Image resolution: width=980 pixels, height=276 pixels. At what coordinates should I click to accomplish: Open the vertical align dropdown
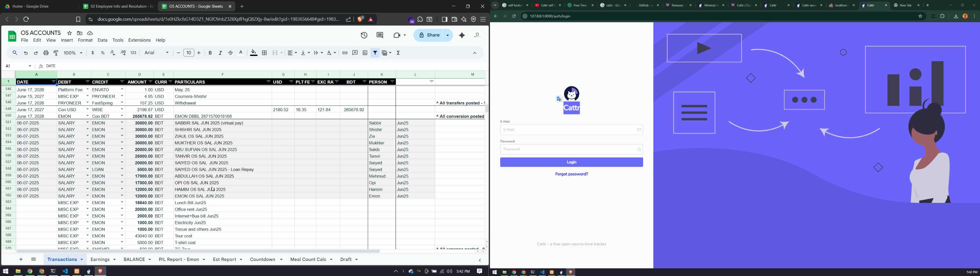click(305, 53)
